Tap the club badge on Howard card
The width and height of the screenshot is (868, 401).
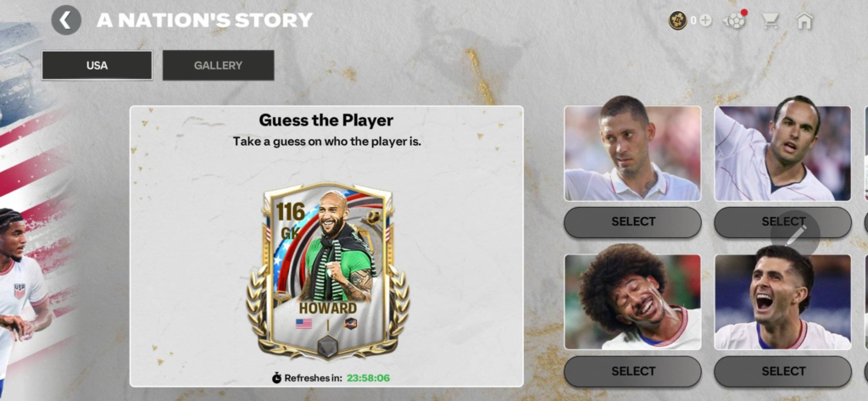350,324
